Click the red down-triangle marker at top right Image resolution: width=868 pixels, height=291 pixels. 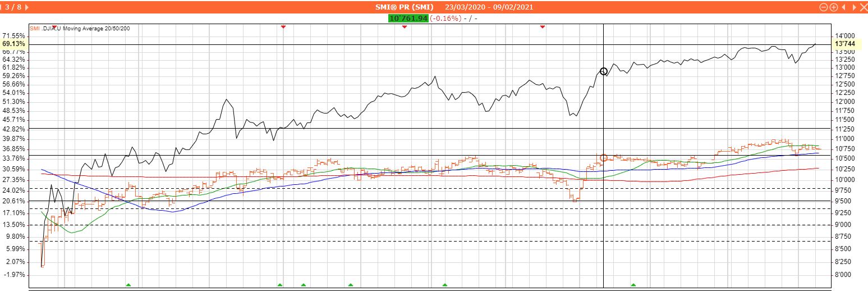pos(543,26)
